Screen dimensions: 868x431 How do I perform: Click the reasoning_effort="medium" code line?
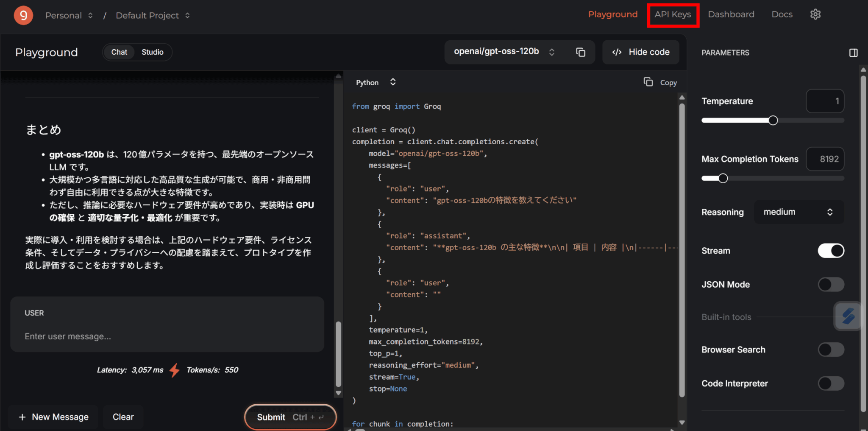click(423, 365)
